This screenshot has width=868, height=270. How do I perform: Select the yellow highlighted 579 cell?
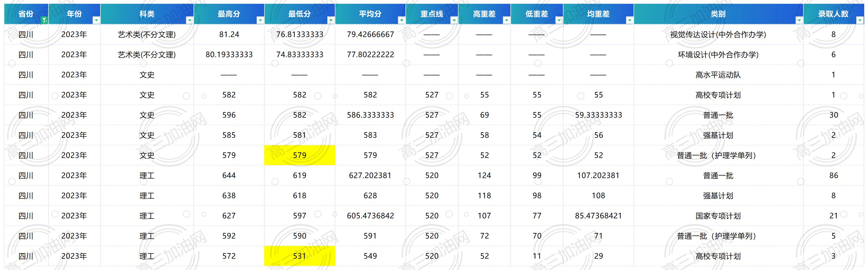[300, 155]
